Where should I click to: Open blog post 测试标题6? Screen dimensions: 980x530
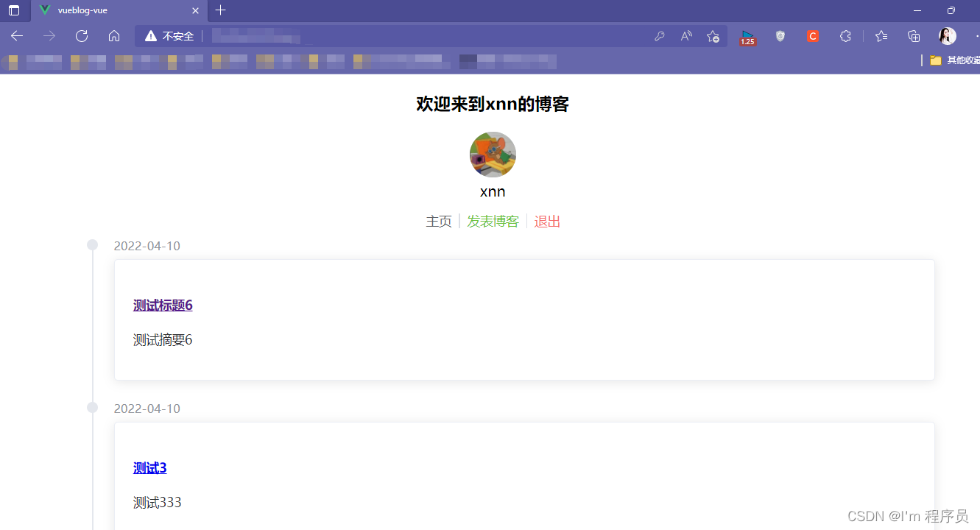click(x=163, y=305)
